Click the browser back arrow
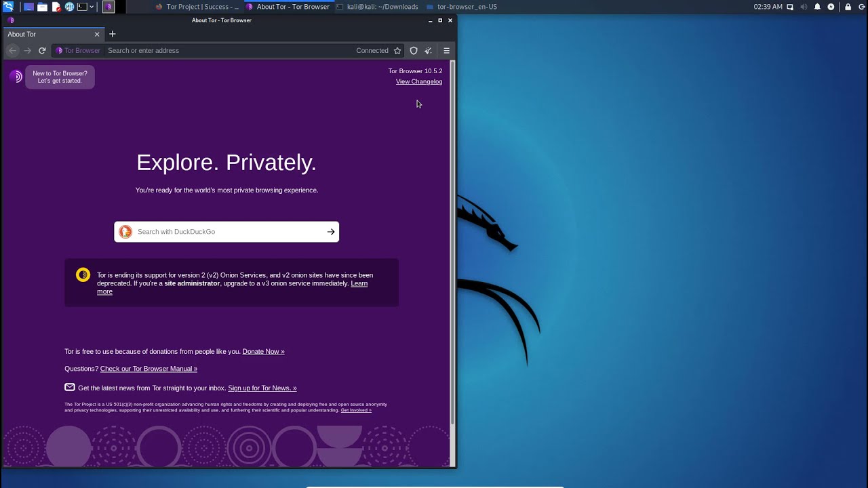 pyautogui.click(x=12, y=50)
